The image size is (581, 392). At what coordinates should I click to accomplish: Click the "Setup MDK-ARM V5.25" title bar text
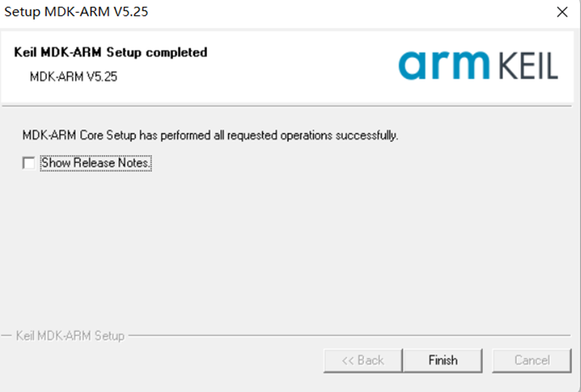(71, 12)
